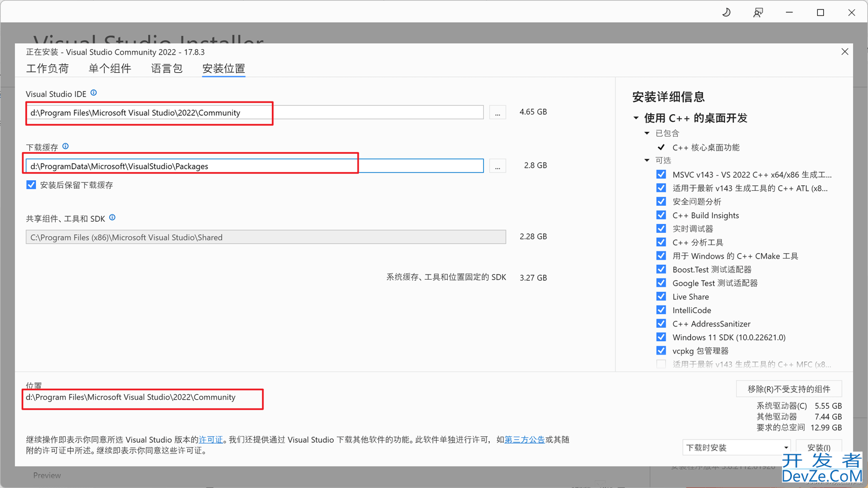Collapse 使用 C++ 的桌面开发 section
This screenshot has width=868, height=488.
(x=636, y=118)
